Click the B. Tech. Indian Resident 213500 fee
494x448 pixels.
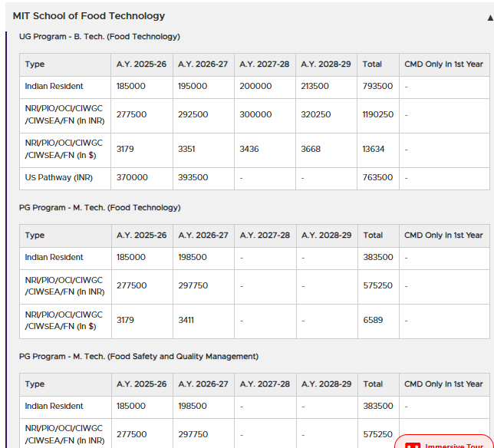(x=315, y=87)
